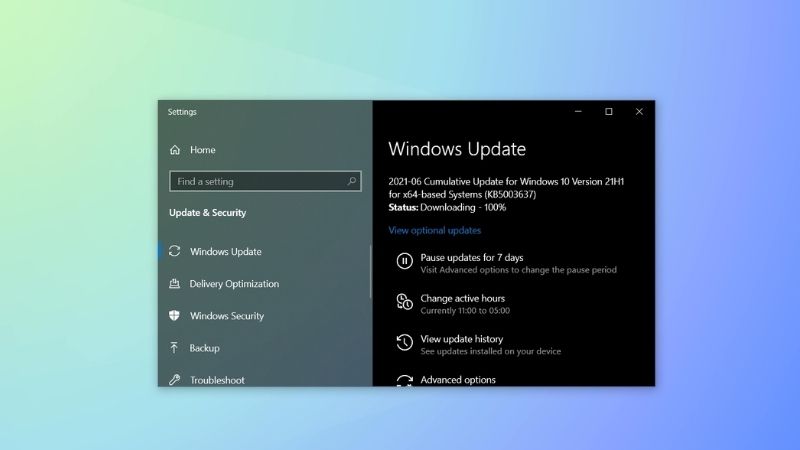Viewport: 800px width, 450px height.
Task: Click the Delivery Optimization icon
Action: tap(174, 284)
